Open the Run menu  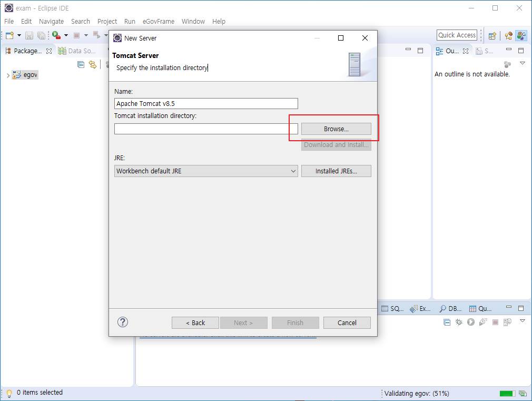click(x=130, y=22)
